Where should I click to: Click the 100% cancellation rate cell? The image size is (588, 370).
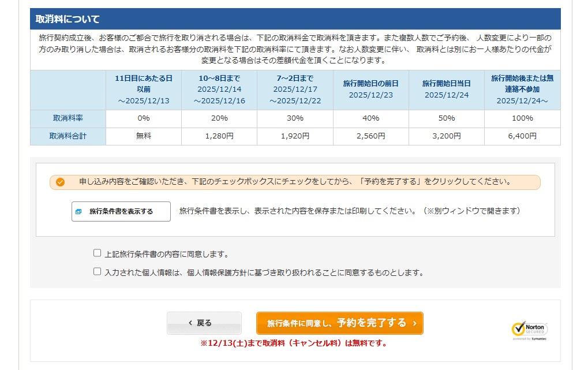pos(522,118)
